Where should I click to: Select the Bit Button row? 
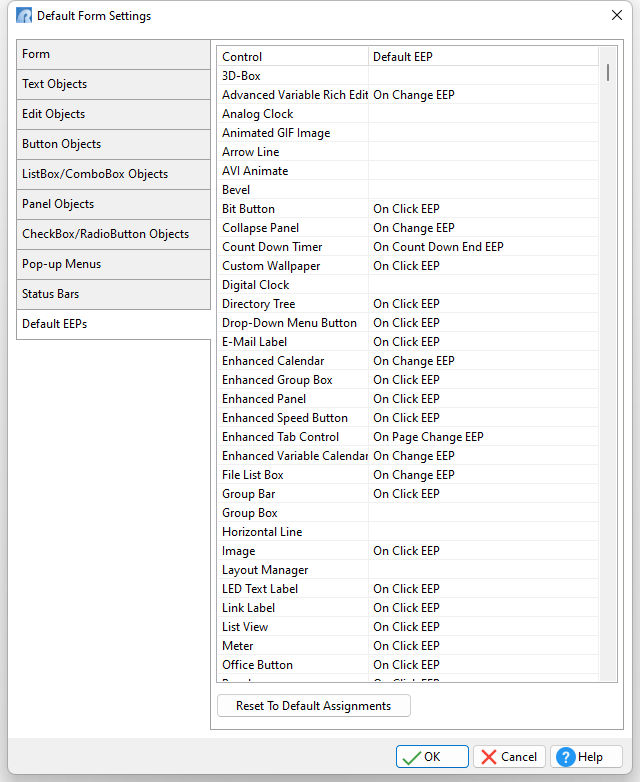pyautogui.click(x=408, y=208)
